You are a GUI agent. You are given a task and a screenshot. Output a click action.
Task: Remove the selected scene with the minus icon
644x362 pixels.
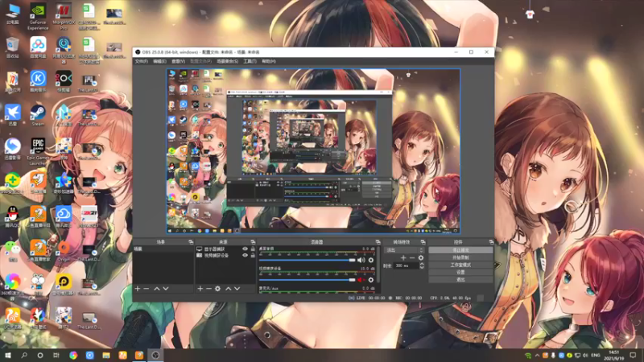(x=147, y=289)
